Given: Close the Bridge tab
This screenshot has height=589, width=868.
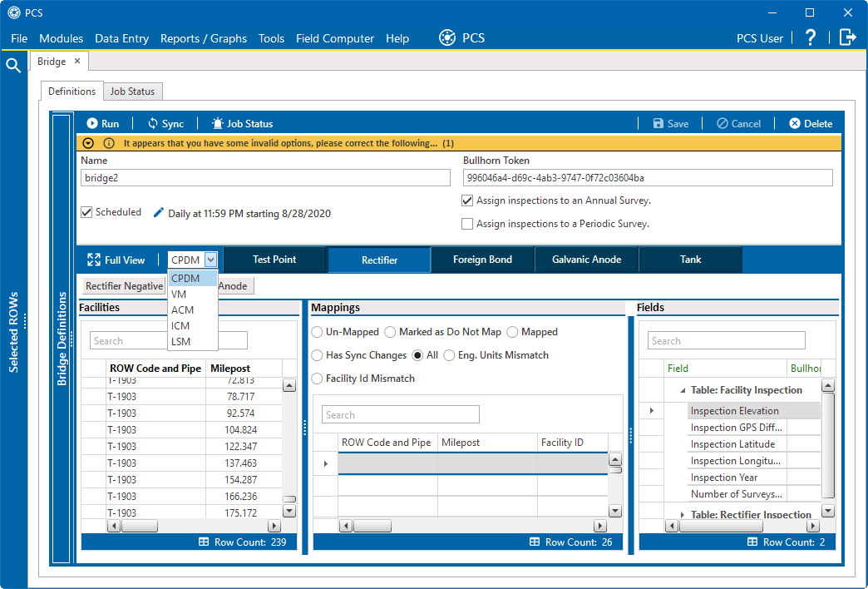Looking at the screenshot, I should point(77,61).
